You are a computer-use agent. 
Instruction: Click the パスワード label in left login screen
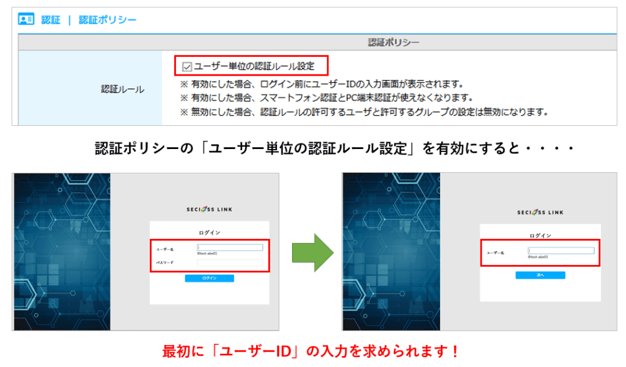point(164,262)
